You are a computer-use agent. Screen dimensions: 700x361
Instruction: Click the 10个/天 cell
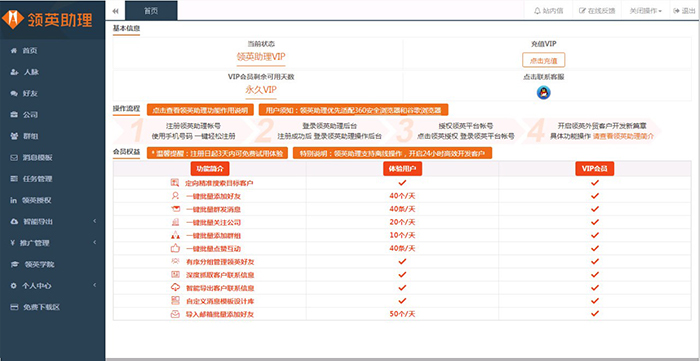click(402, 235)
